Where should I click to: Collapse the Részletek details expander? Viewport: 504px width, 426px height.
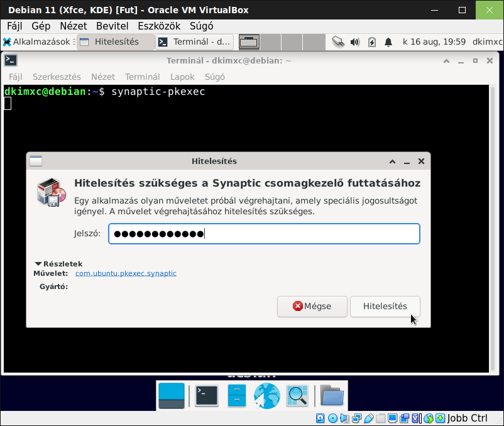coord(59,264)
